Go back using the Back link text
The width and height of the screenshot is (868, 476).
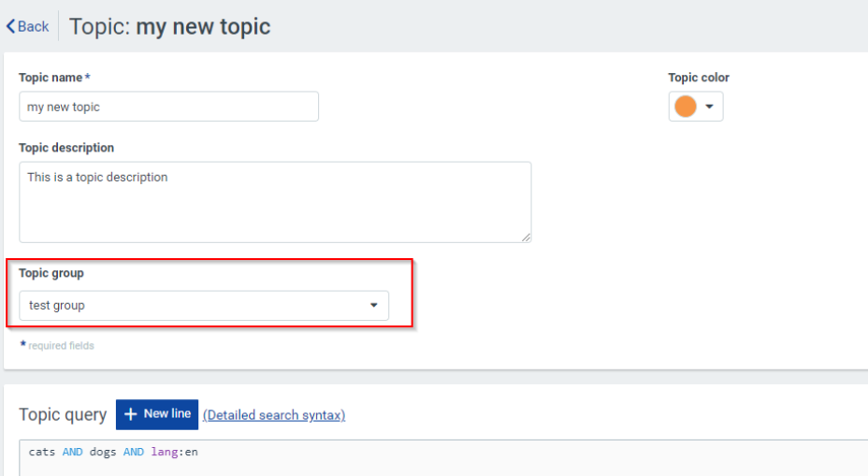coord(34,26)
